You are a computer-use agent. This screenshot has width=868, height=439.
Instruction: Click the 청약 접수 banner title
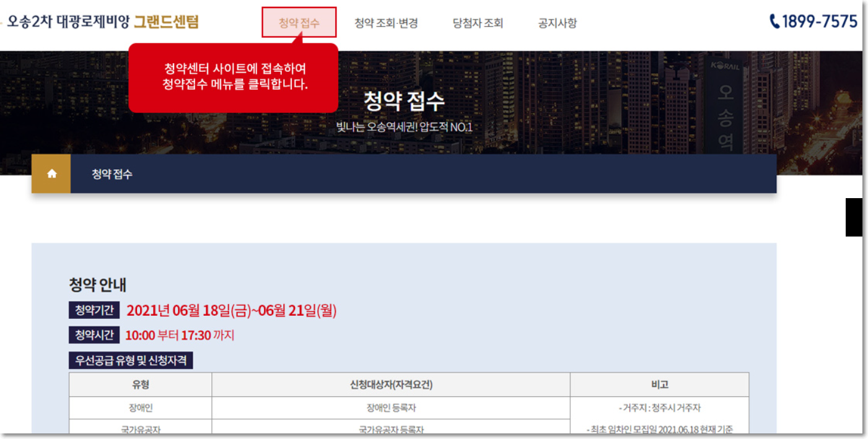pyautogui.click(x=404, y=101)
